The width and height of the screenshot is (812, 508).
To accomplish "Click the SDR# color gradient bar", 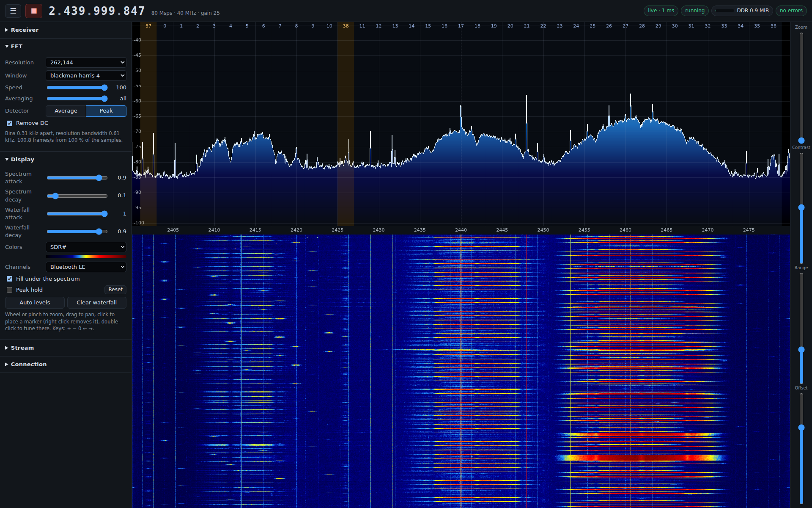I will coord(86,257).
